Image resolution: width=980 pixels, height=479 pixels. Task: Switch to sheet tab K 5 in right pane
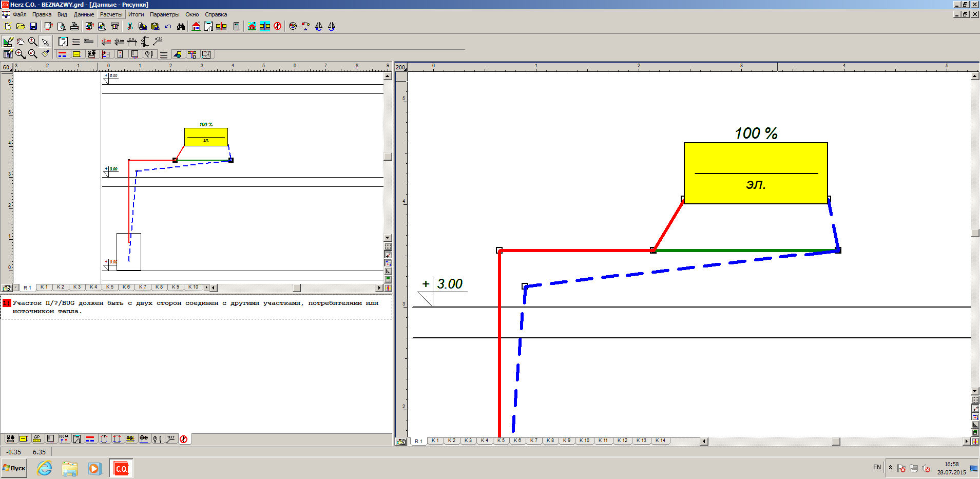coord(501,440)
